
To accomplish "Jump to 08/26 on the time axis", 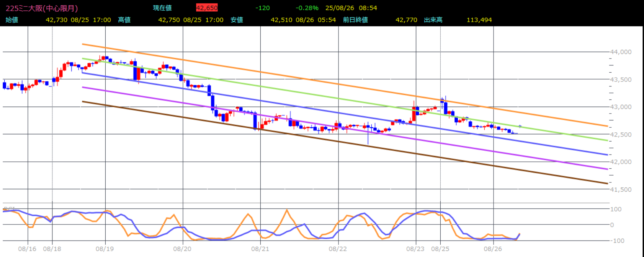I will point(493,249).
